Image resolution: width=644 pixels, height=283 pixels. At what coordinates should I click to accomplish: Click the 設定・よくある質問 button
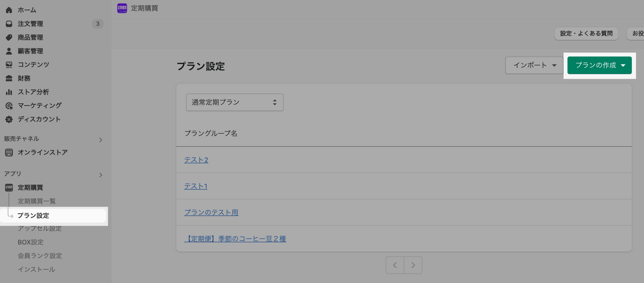(586, 34)
